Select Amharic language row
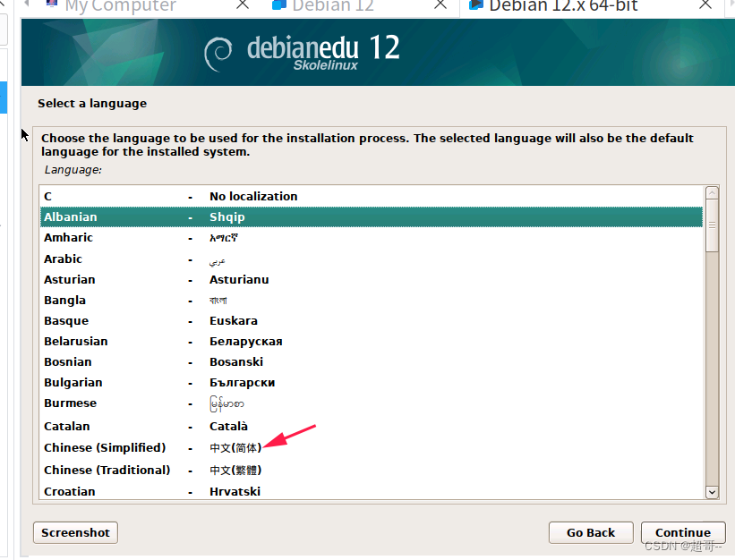 click(372, 237)
